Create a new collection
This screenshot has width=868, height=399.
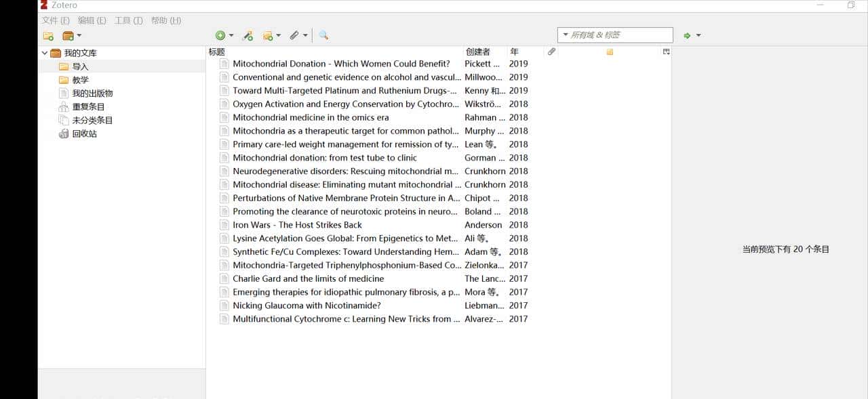point(47,35)
